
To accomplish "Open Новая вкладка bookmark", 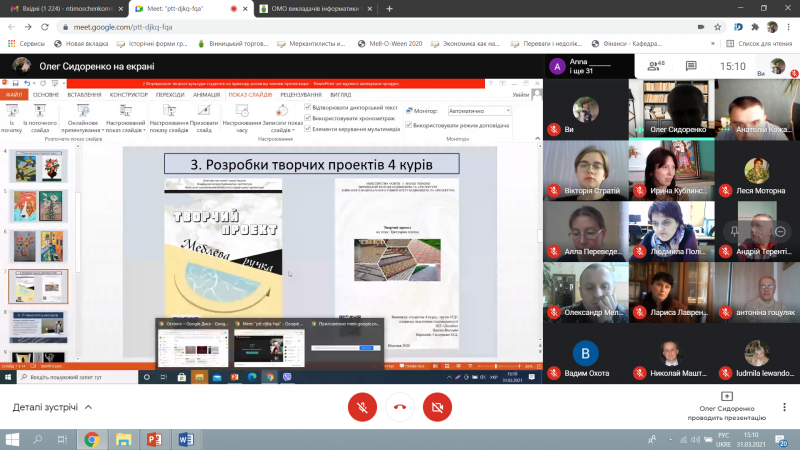I will pyautogui.click(x=82, y=44).
